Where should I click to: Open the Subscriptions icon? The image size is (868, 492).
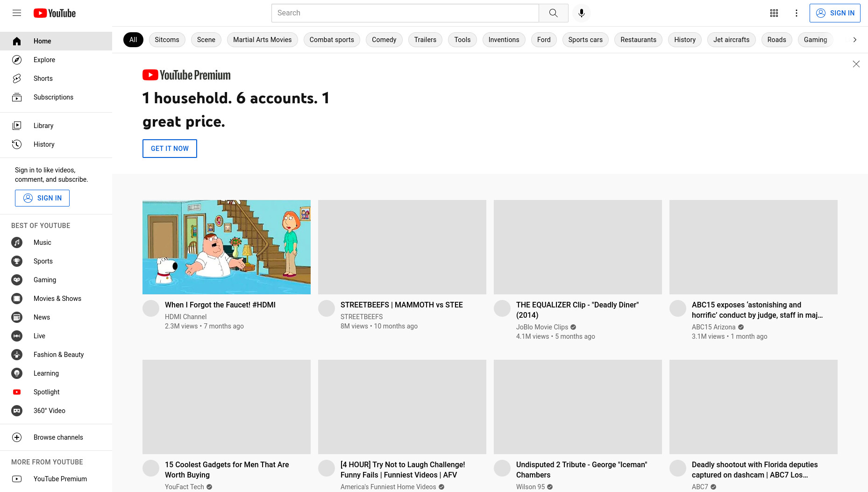click(17, 97)
